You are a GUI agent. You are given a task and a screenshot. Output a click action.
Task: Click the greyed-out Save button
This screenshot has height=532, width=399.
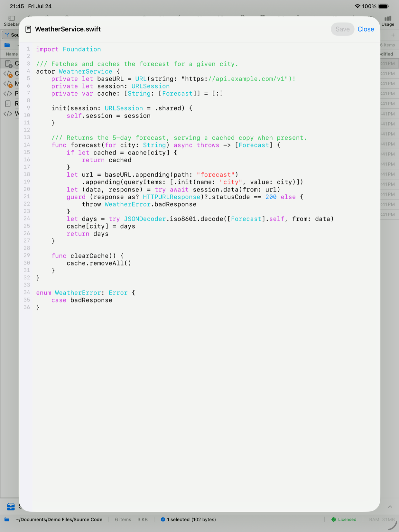[342, 29]
